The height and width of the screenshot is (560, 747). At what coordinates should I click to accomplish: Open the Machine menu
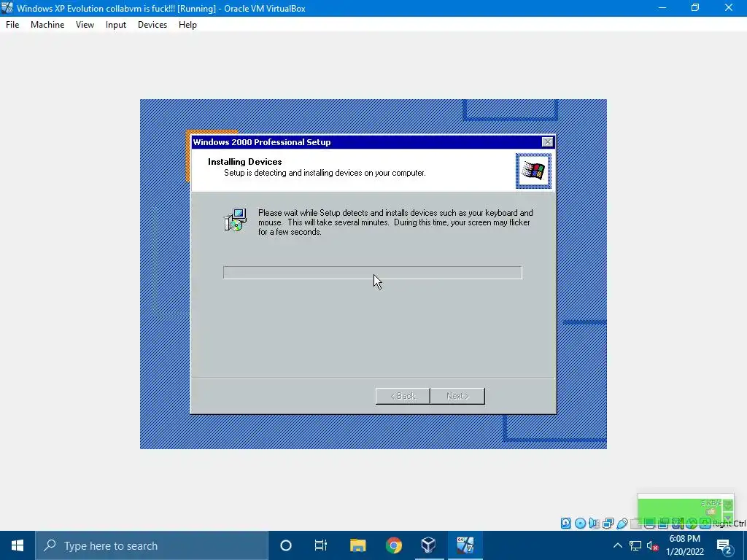tap(47, 25)
